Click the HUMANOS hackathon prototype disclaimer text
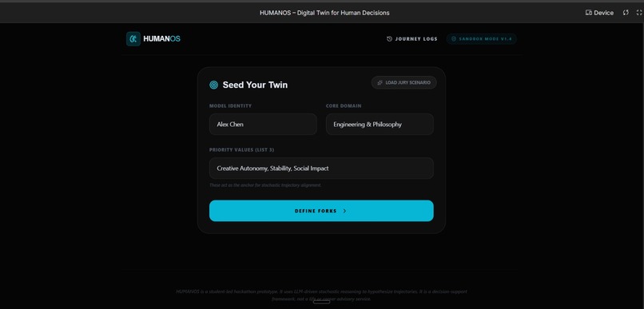 click(321, 295)
